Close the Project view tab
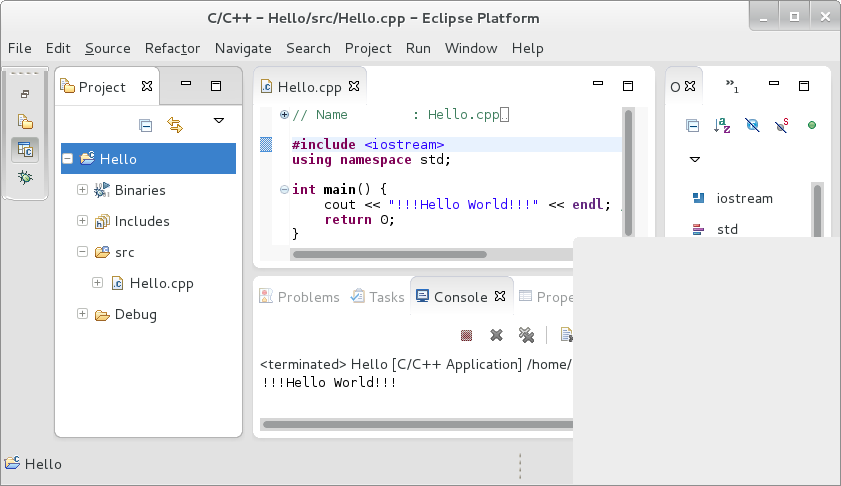This screenshot has height=486, width=841. pyautogui.click(x=147, y=86)
